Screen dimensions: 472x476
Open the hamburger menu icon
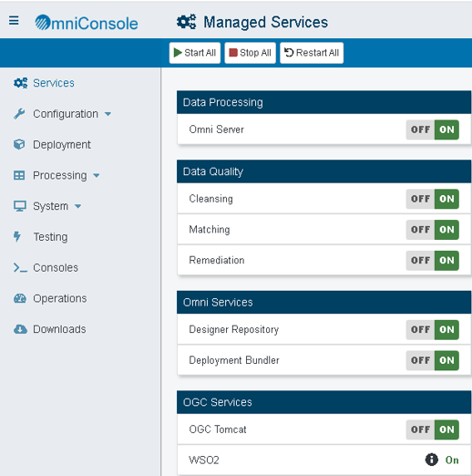[x=14, y=21]
